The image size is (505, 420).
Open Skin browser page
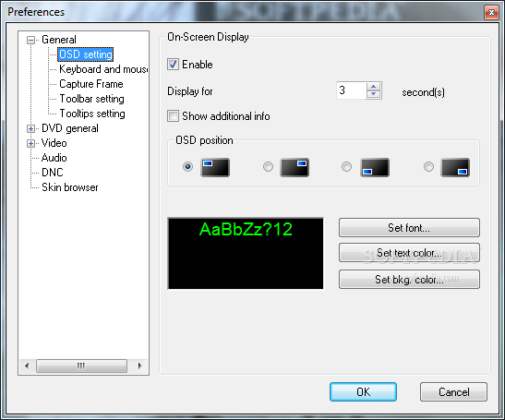coord(70,187)
